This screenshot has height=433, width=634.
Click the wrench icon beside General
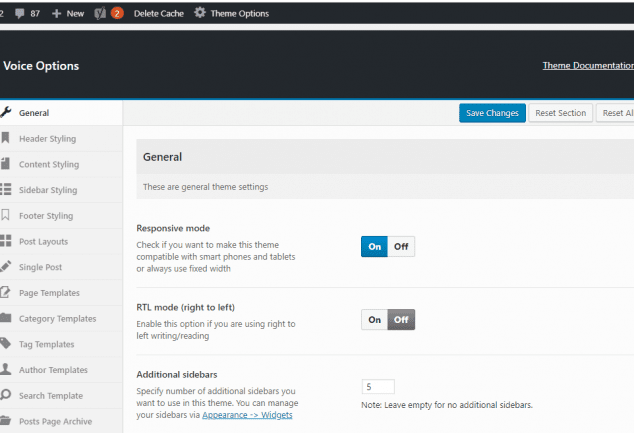[6, 112]
